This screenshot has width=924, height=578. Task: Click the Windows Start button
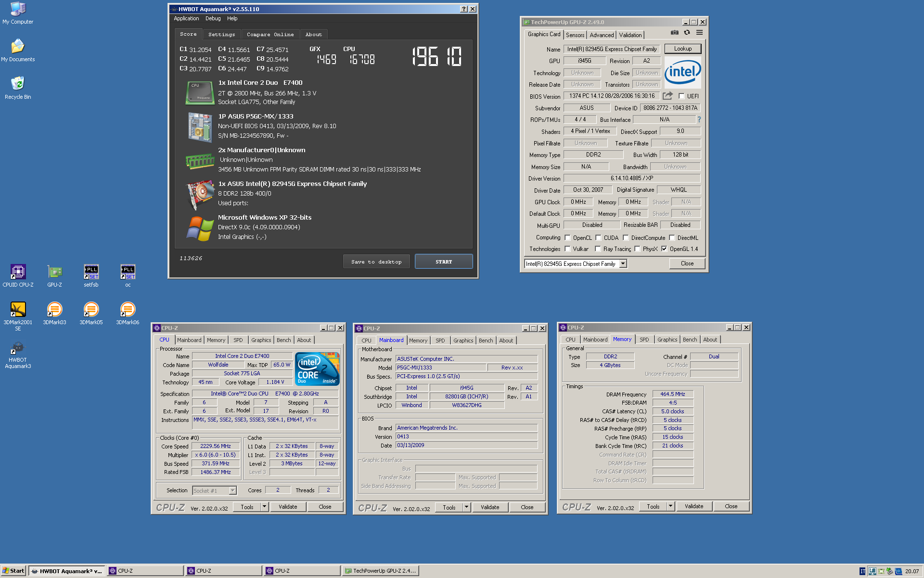[13, 571]
